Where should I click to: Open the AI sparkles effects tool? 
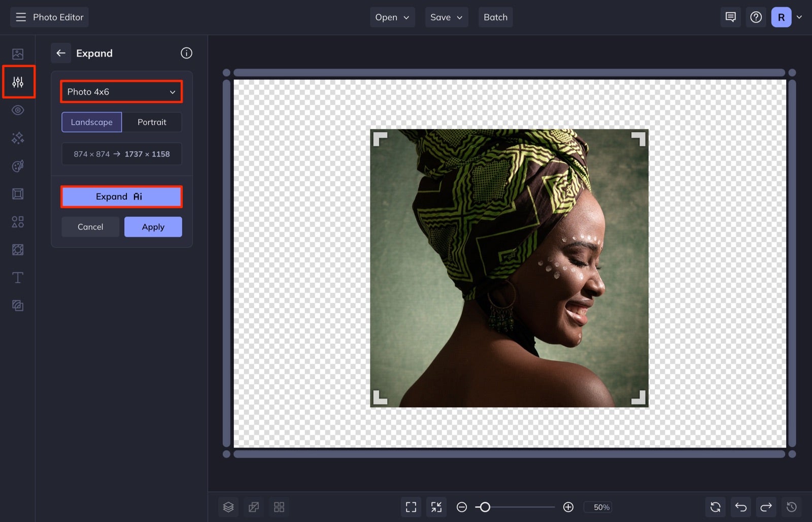18,138
